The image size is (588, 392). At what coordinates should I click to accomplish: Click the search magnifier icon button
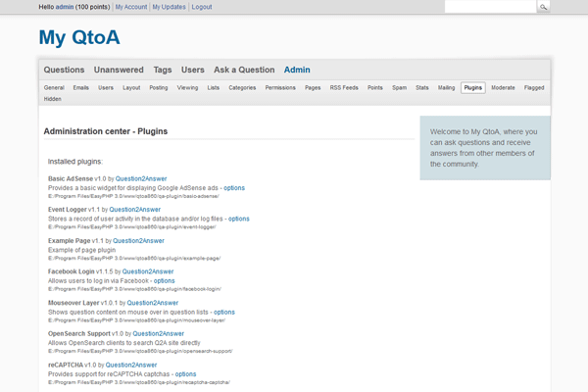click(x=543, y=7)
